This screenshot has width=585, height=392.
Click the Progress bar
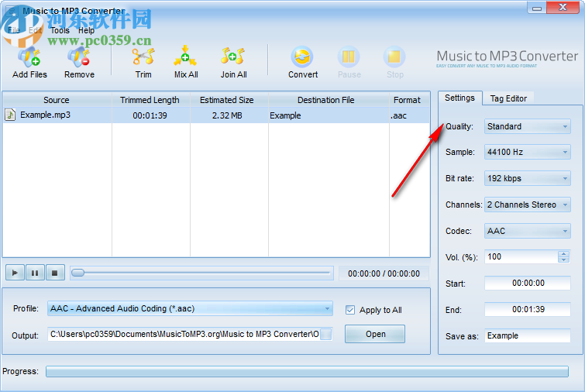click(307, 372)
